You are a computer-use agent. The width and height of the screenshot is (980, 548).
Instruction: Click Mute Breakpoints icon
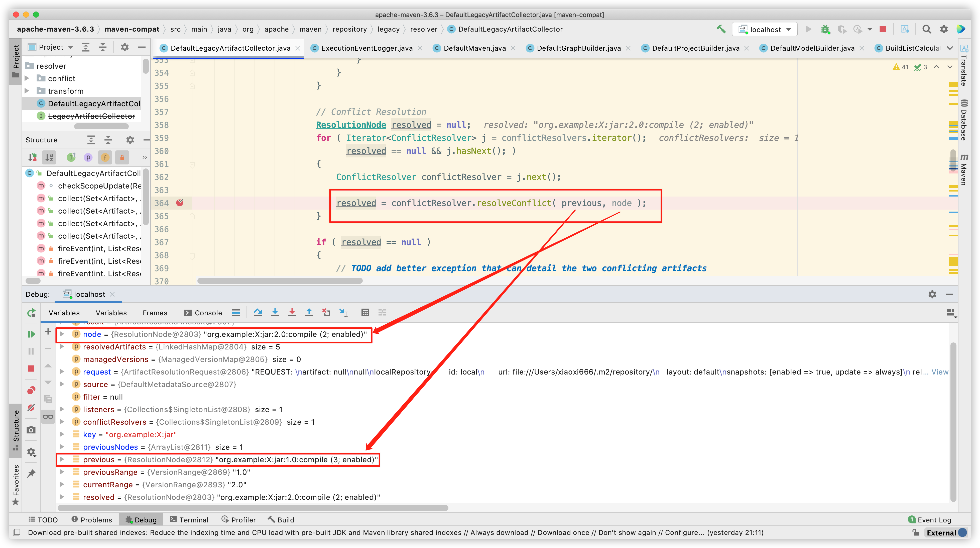point(31,408)
